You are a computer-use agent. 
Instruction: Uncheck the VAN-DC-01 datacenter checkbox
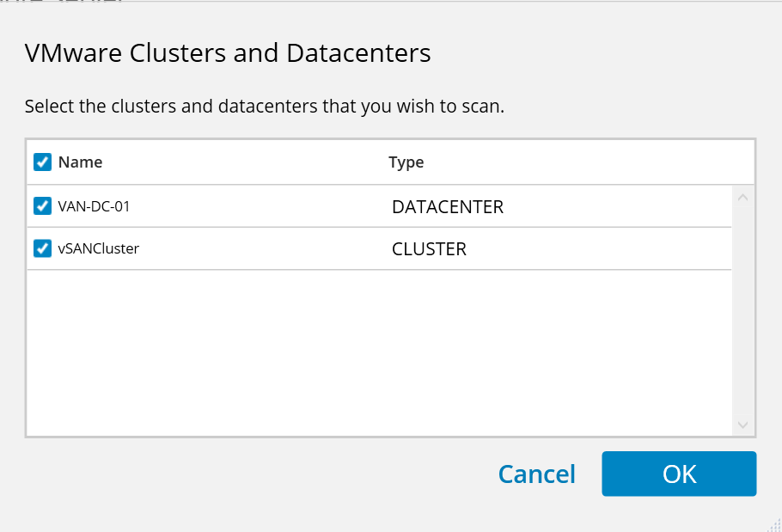point(42,205)
